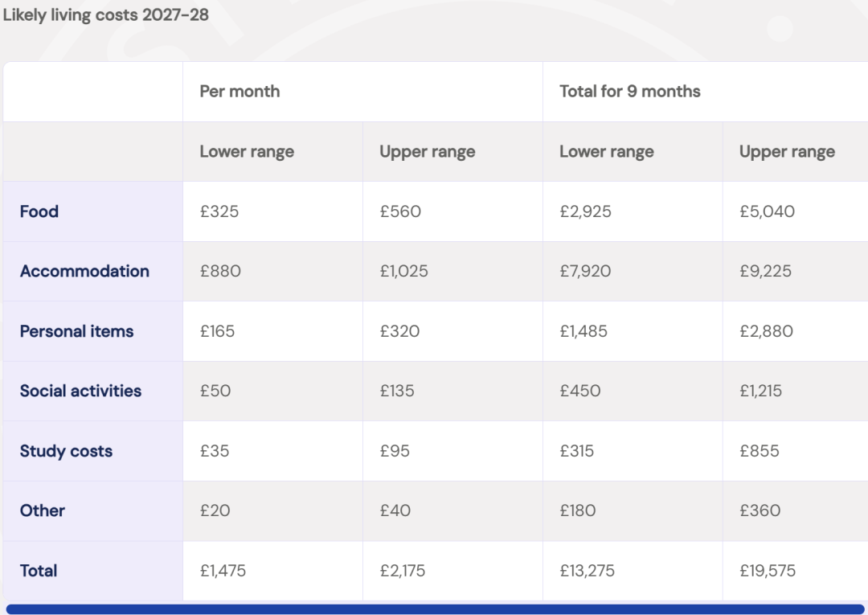
Task: Click the Likely living costs 2027-28 heading
Action: [x=106, y=15]
